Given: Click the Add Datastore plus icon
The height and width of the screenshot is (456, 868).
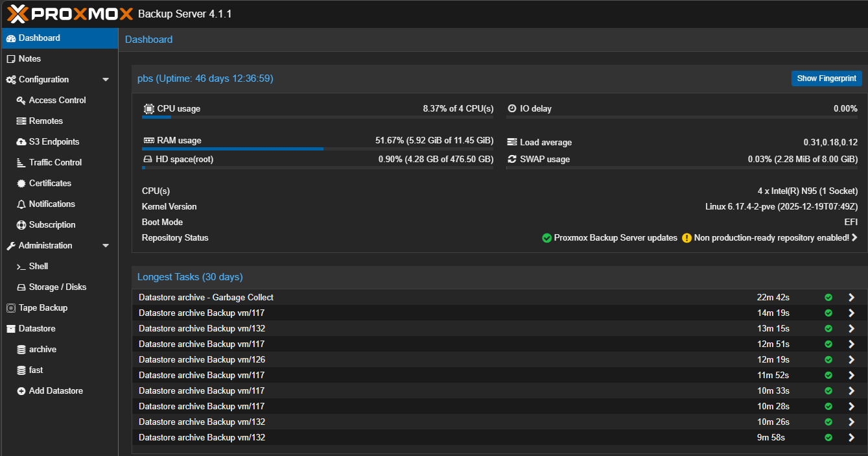Looking at the screenshot, I should point(21,391).
